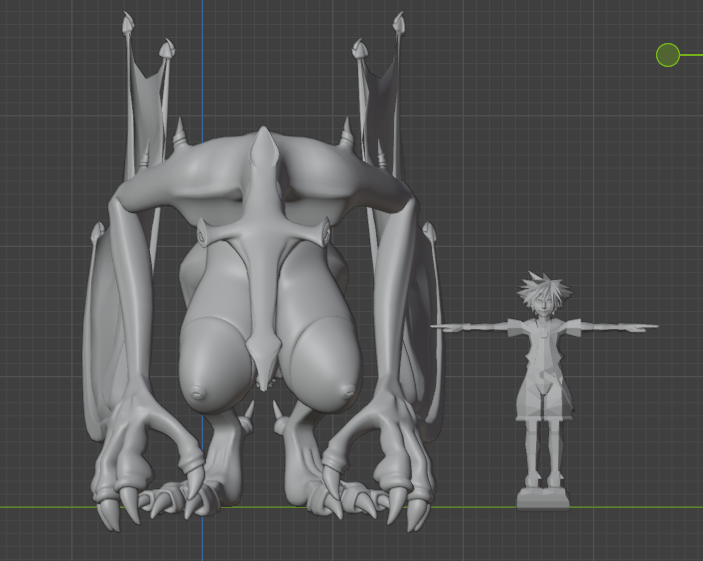Image resolution: width=703 pixels, height=561 pixels.
Task: Click the green horizontal ground axis line
Action: [x=620, y=507]
